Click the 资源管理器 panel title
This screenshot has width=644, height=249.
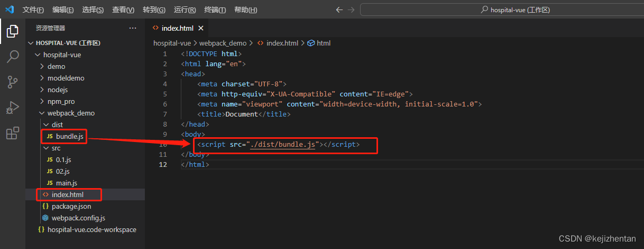coord(50,28)
